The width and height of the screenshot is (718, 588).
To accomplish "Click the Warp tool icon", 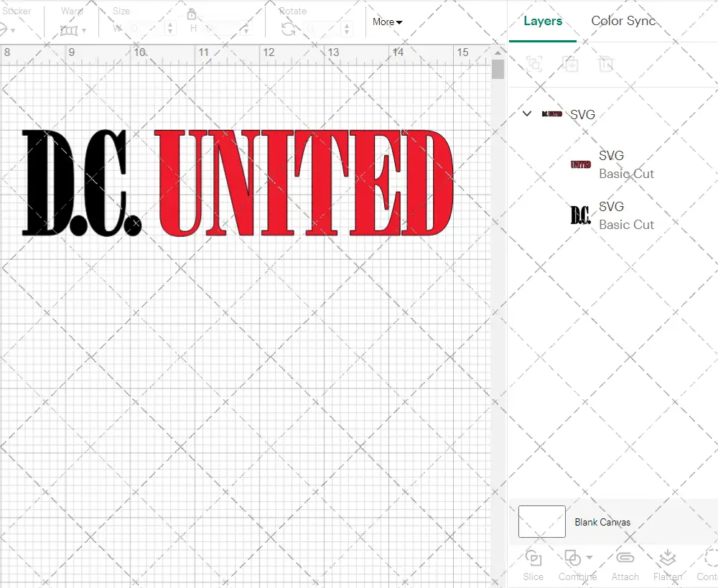I will [x=69, y=31].
